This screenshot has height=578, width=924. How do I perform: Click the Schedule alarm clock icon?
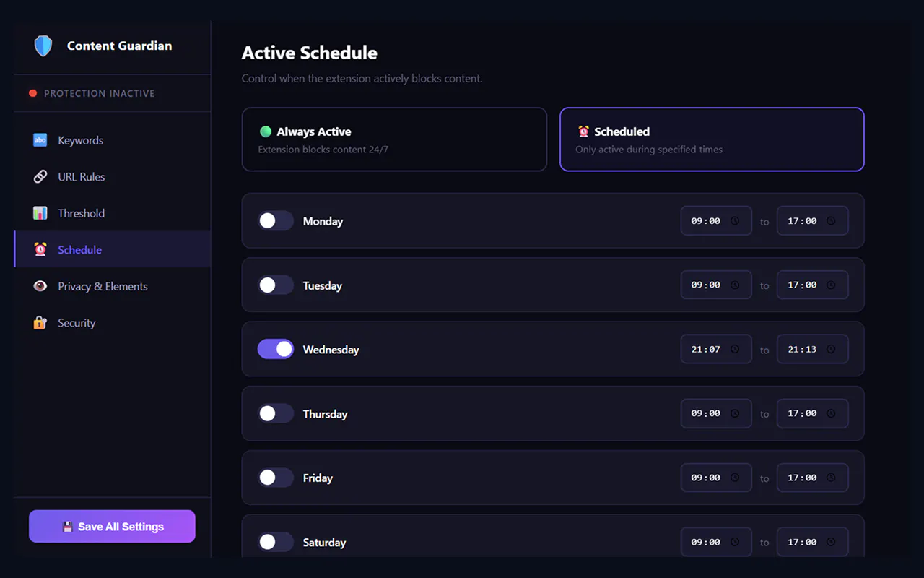tap(40, 250)
